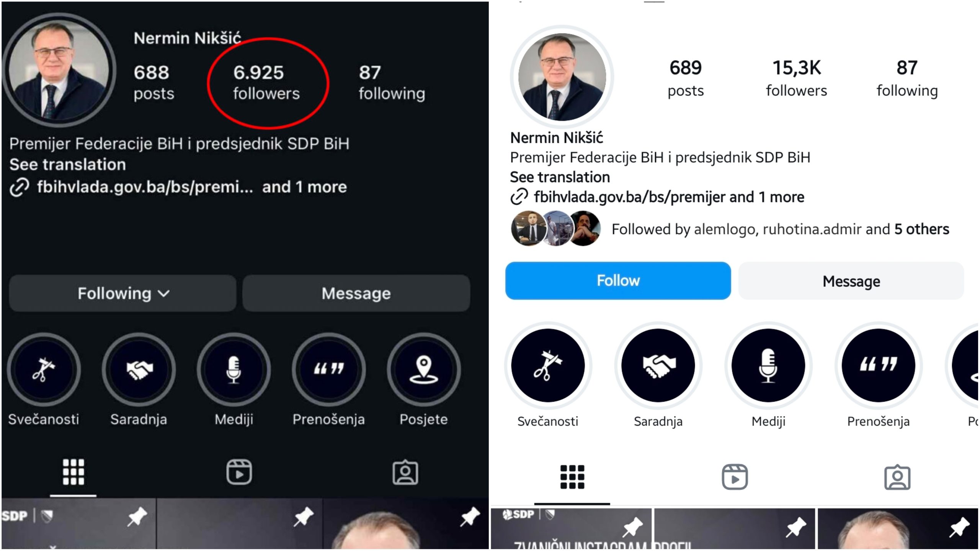The width and height of the screenshot is (980, 551).
Task: Open Svečanosti scissors highlight in light profile
Action: coord(548,365)
